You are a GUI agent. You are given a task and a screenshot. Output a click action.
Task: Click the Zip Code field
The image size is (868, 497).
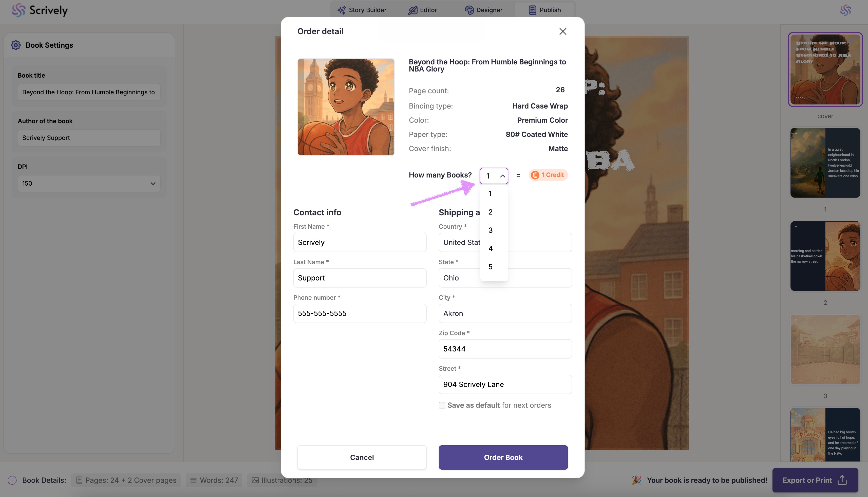[x=505, y=349]
